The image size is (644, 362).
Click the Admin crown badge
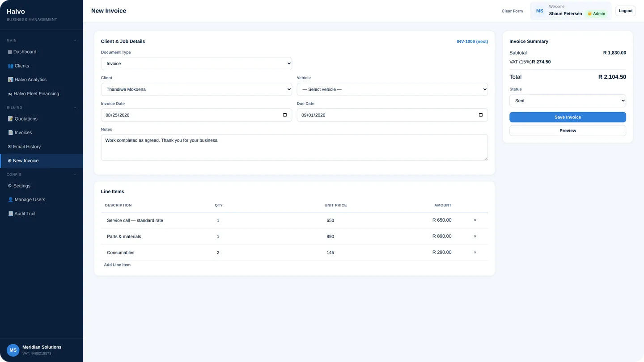click(x=596, y=13)
